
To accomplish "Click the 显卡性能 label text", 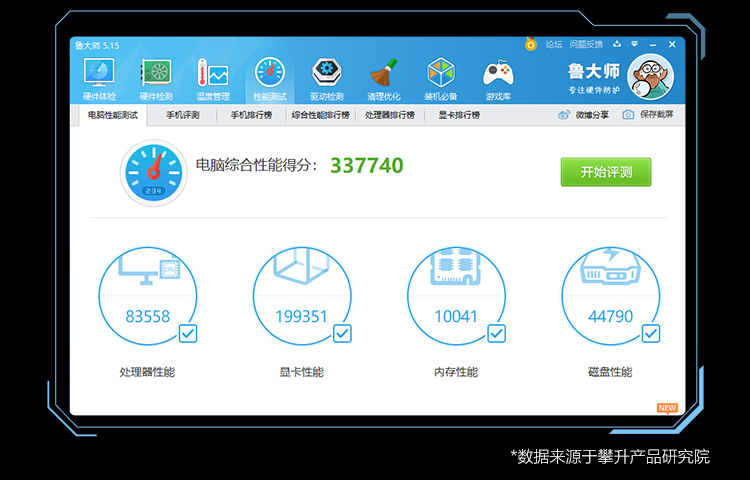I will click(302, 372).
